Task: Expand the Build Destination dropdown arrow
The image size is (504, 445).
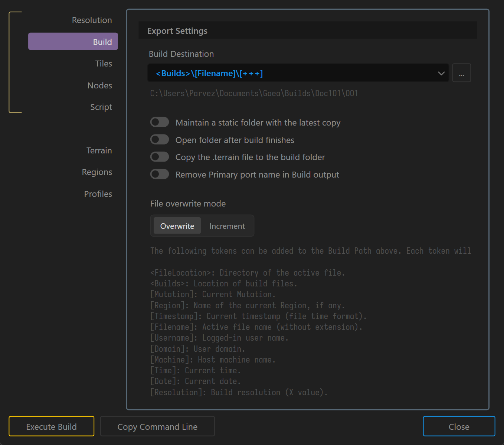Action: 441,73
